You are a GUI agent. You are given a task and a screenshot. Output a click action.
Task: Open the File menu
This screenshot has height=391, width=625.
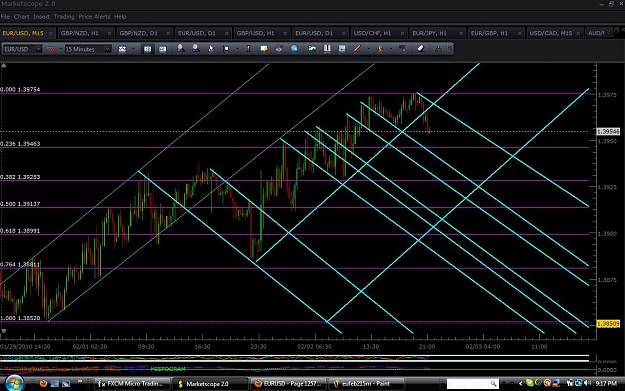pos(5,17)
